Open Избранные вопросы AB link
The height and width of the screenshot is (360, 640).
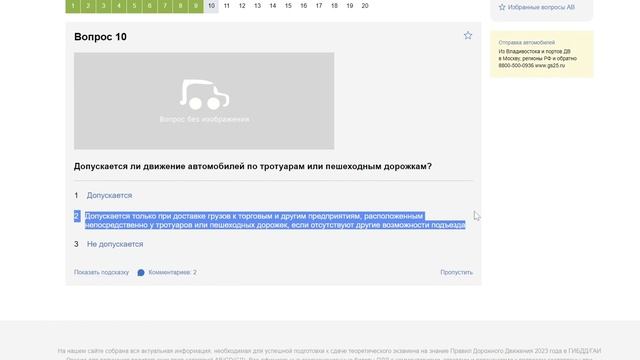[x=541, y=7]
